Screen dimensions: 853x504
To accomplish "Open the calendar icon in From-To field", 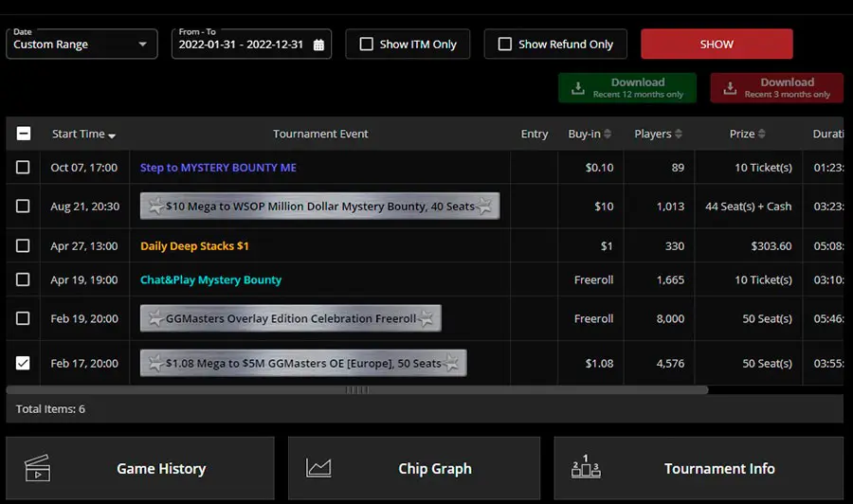I will pos(318,45).
